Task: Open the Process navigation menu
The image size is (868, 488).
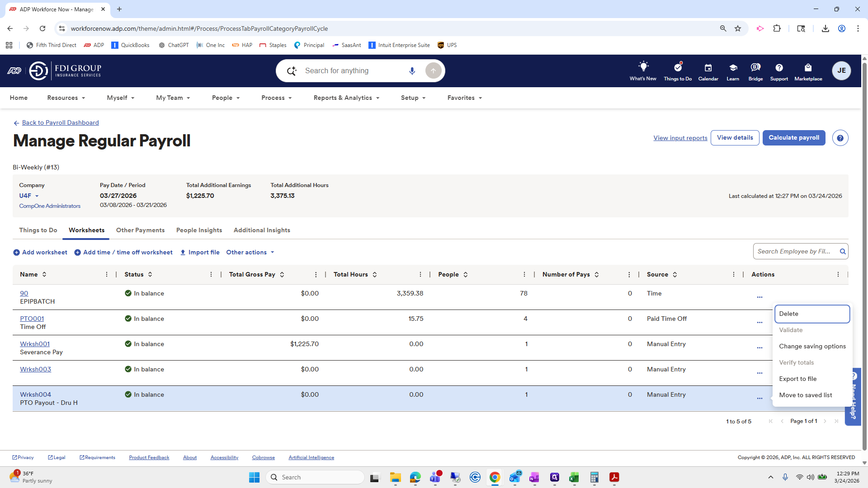Action: [x=276, y=98]
